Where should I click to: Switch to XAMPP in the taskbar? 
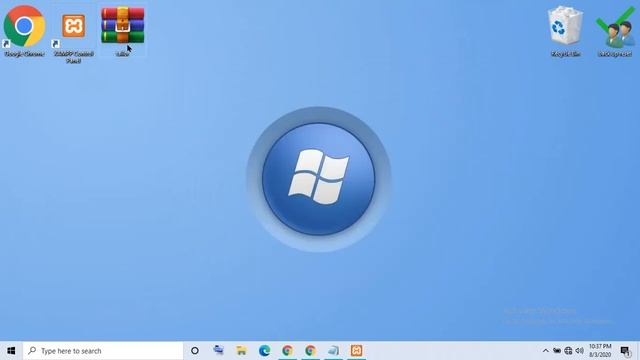[x=356, y=351]
